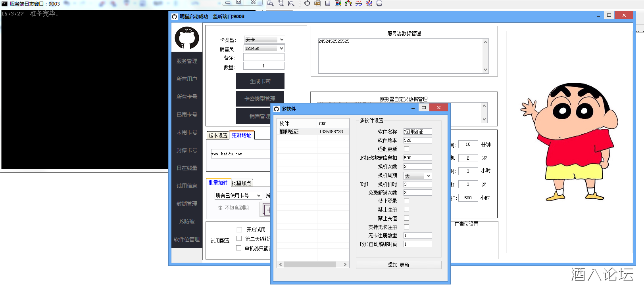Click the 服务器数据管理 text area
The width and height of the screenshot is (644, 292).
[x=401, y=56]
